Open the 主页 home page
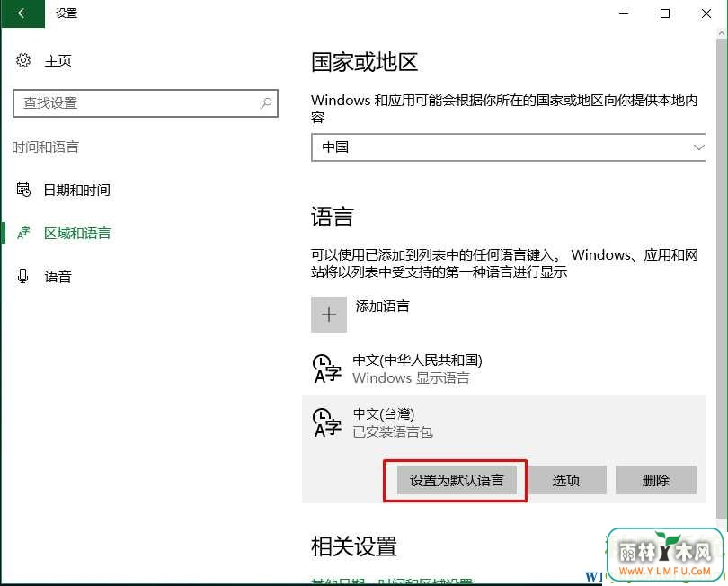Image resolution: width=728 pixels, height=586 pixels. (58, 61)
